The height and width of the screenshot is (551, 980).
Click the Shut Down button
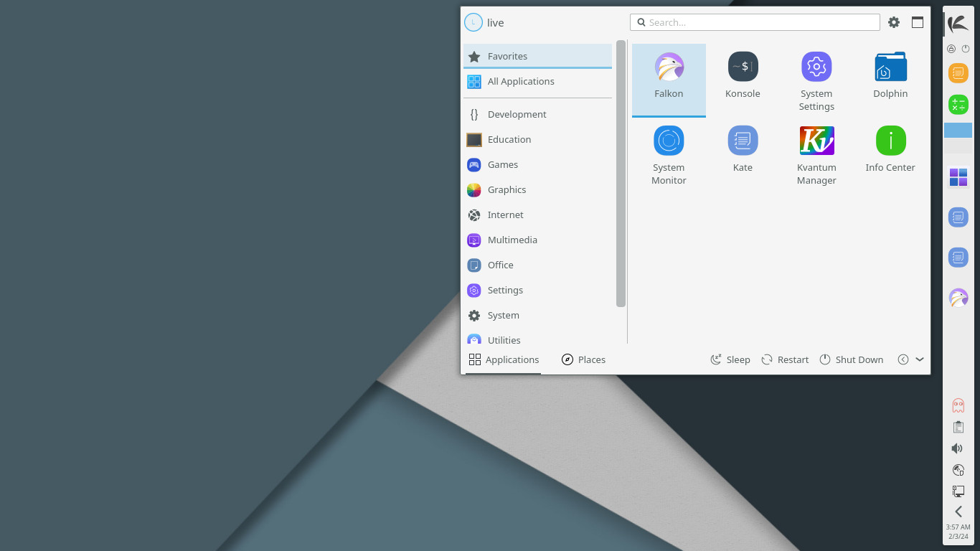(x=852, y=359)
